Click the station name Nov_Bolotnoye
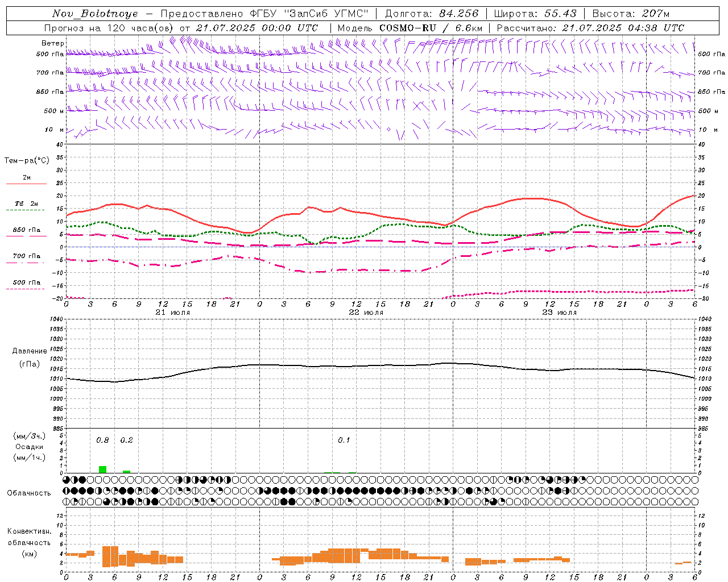The image size is (728, 582). pyautogui.click(x=95, y=14)
